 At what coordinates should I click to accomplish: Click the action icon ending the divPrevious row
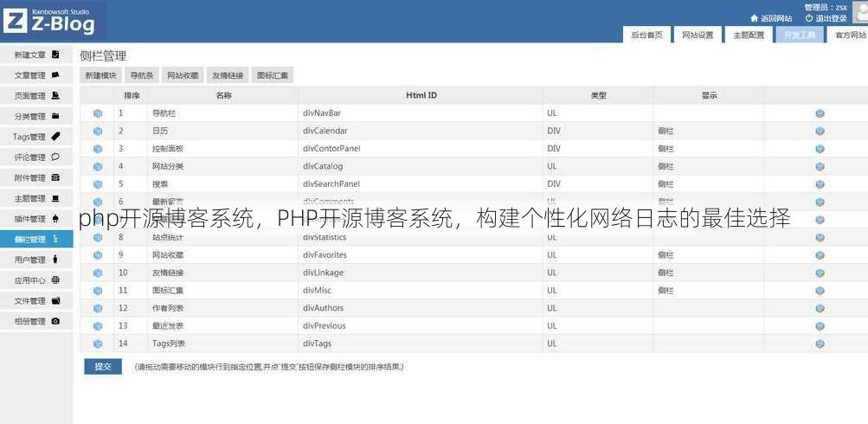(820, 326)
